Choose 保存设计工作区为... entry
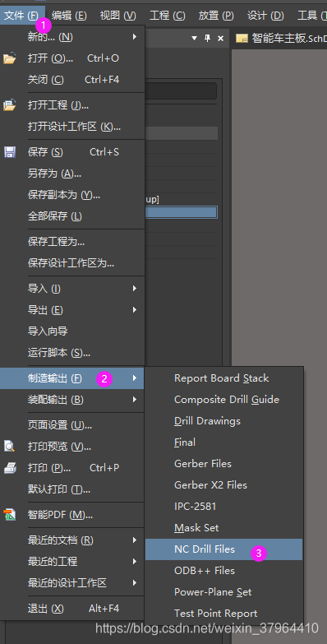This screenshot has height=644, width=327. tap(72, 263)
